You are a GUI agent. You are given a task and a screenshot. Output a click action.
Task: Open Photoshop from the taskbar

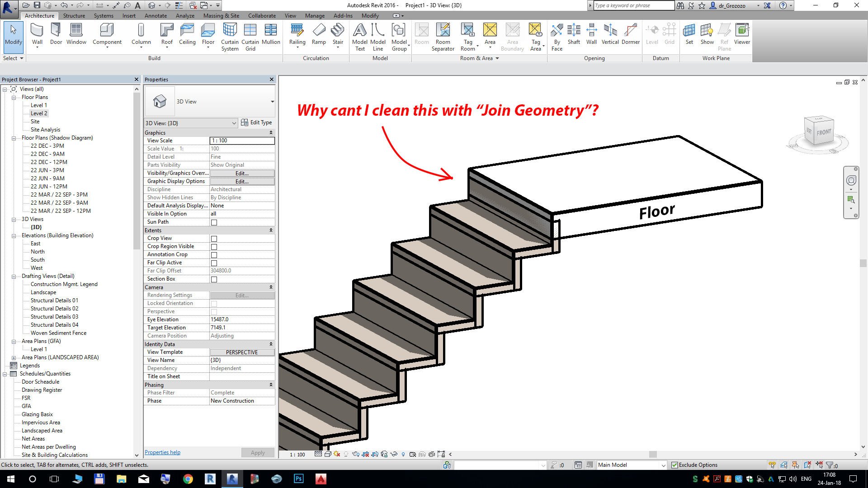[299, 479]
